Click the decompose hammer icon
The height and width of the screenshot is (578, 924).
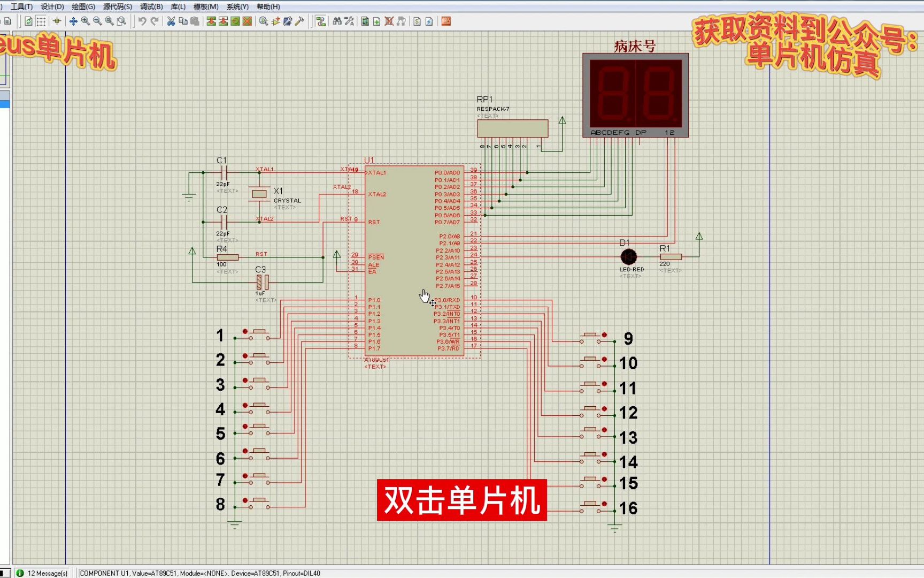(300, 21)
